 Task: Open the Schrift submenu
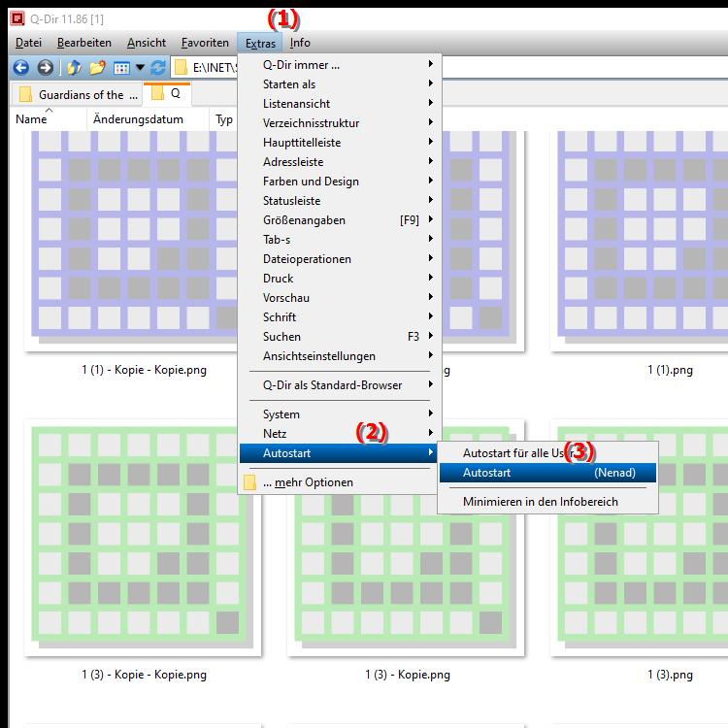click(340, 317)
